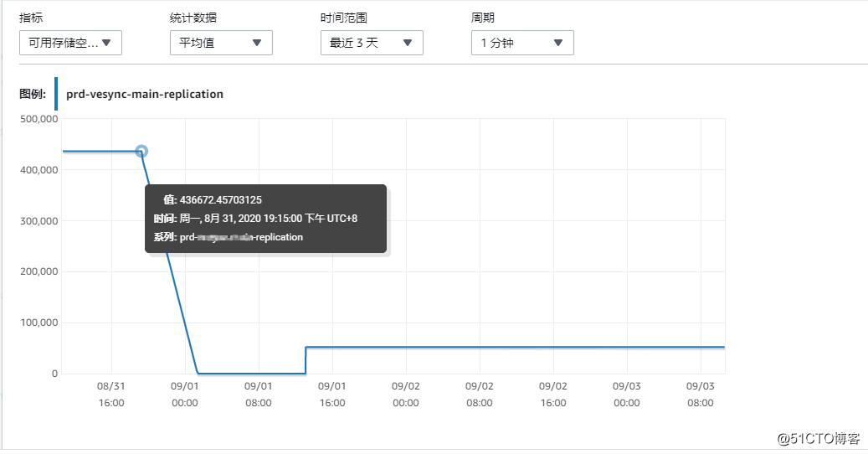The height and width of the screenshot is (454, 868).
Task: Click the highlighted data point circle on chart
Action: click(141, 151)
